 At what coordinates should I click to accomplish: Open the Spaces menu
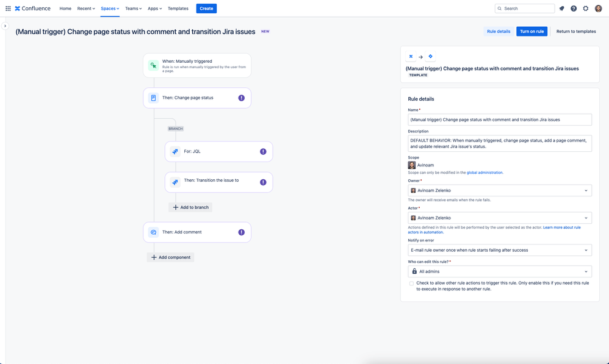click(x=110, y=9)
